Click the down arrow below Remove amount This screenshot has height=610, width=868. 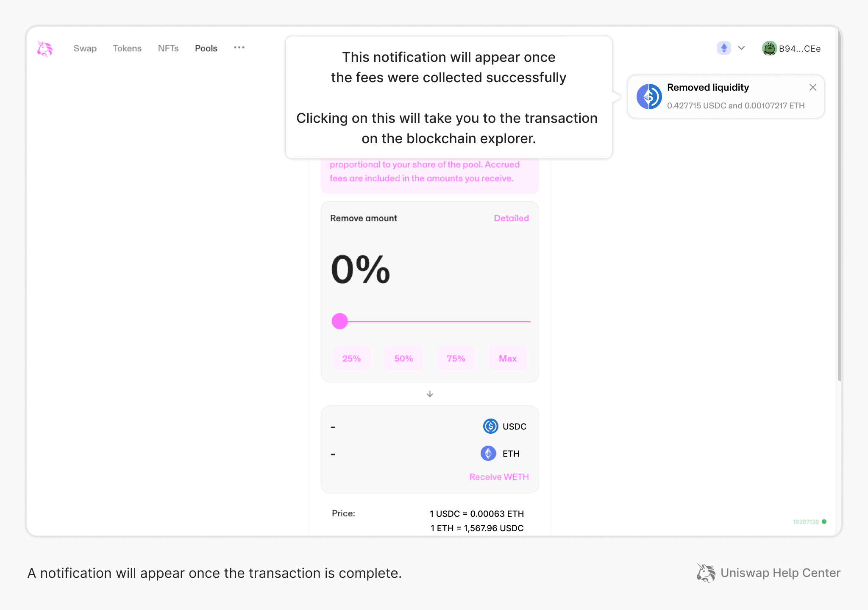coord(430,394)
